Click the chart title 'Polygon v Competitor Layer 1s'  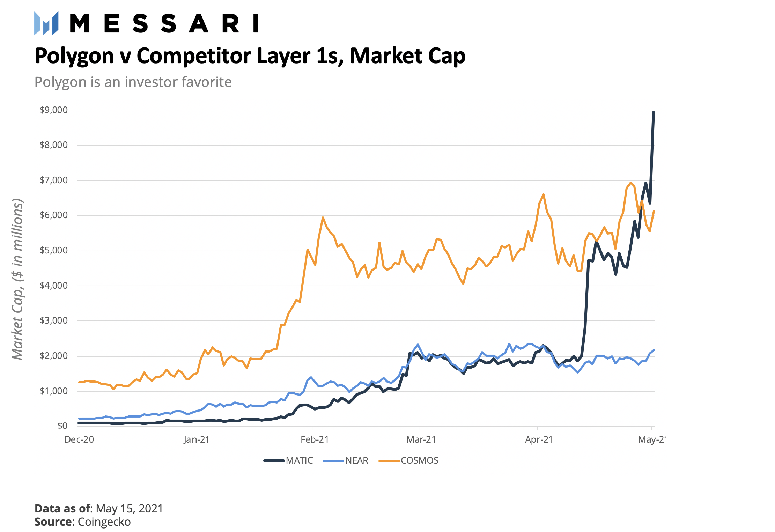250,56
